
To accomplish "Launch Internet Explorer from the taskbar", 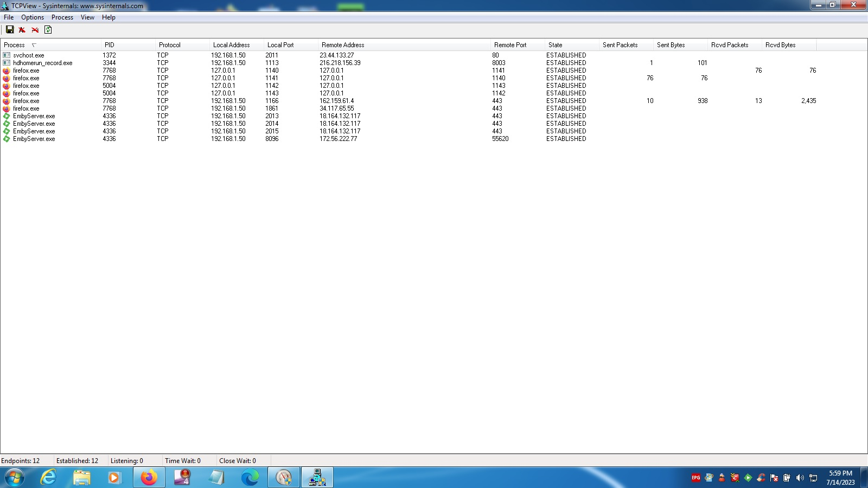I will pos(49,478).
